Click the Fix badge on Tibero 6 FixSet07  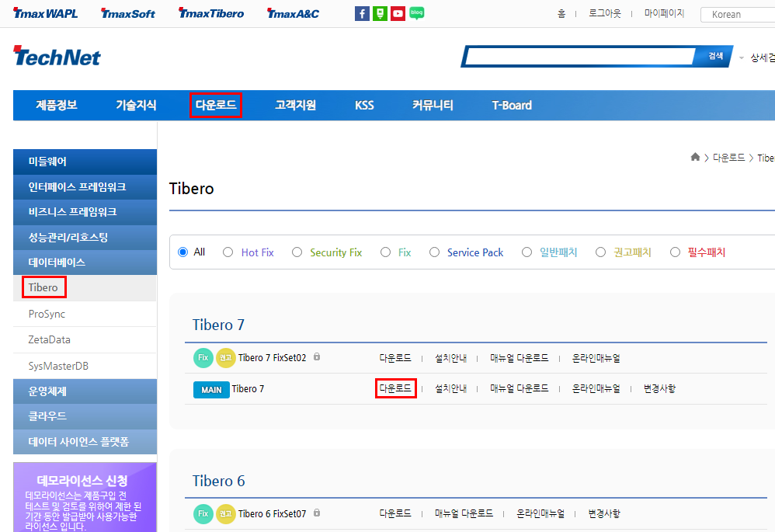(x=203, y=513)
